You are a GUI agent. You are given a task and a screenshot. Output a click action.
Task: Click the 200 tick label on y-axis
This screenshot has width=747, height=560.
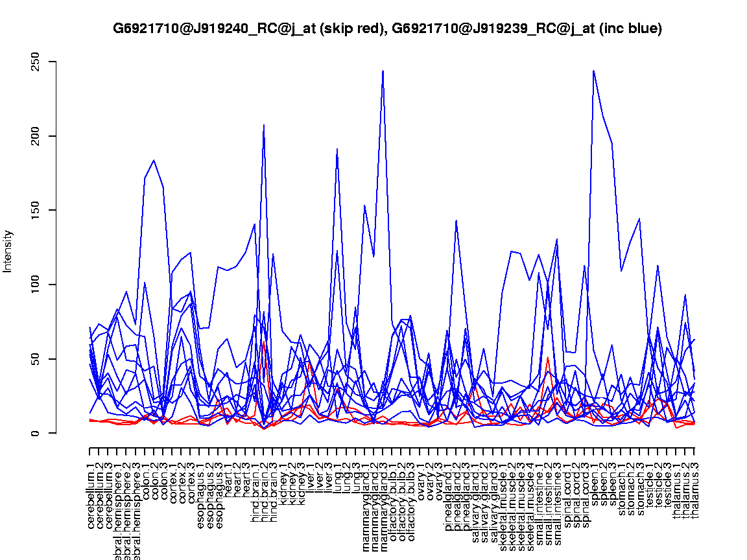click(43, 136)
